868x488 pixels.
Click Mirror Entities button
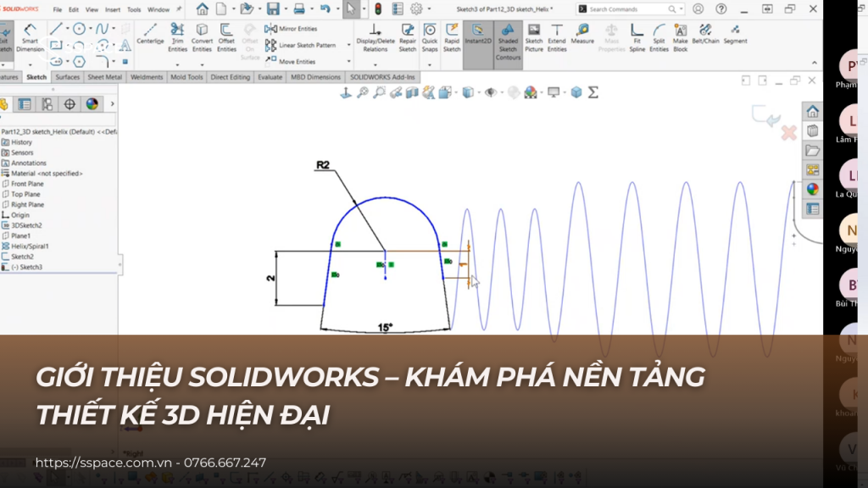[292, 28]
